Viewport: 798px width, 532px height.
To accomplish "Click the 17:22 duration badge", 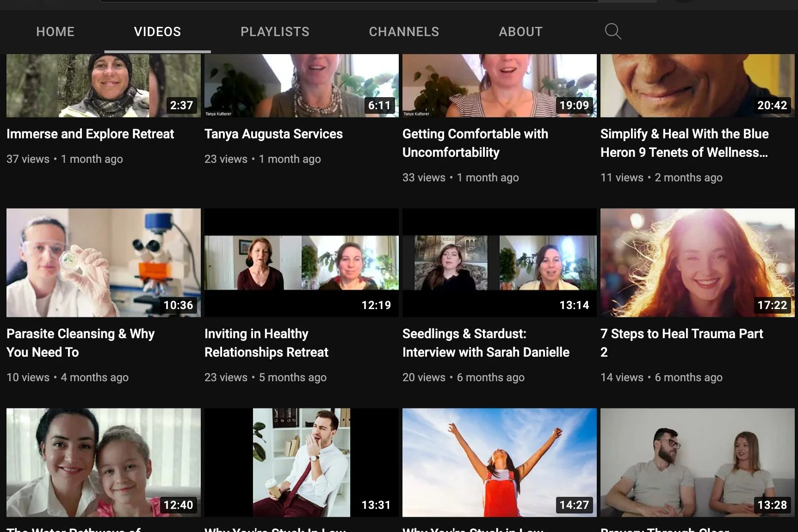I will point(772,305).
